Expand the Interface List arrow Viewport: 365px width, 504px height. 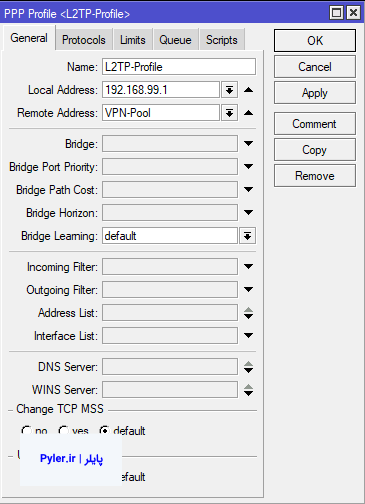(x=248, y=335)
